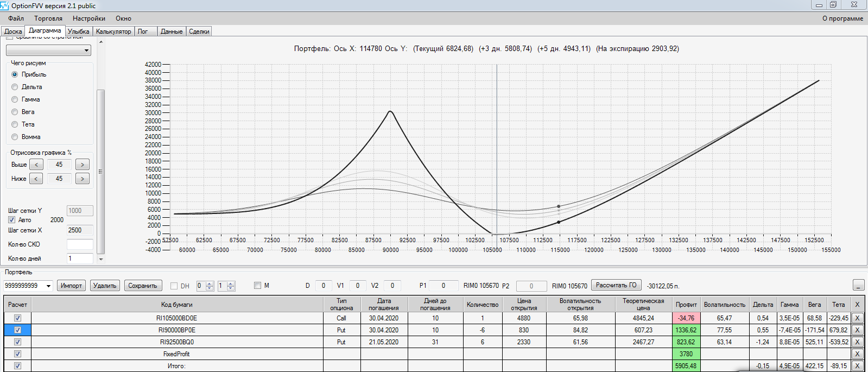The height and width of the screenshot is (372, 868).
Task: Click the 1336,62 profit cell
Action: coord(686,330)
